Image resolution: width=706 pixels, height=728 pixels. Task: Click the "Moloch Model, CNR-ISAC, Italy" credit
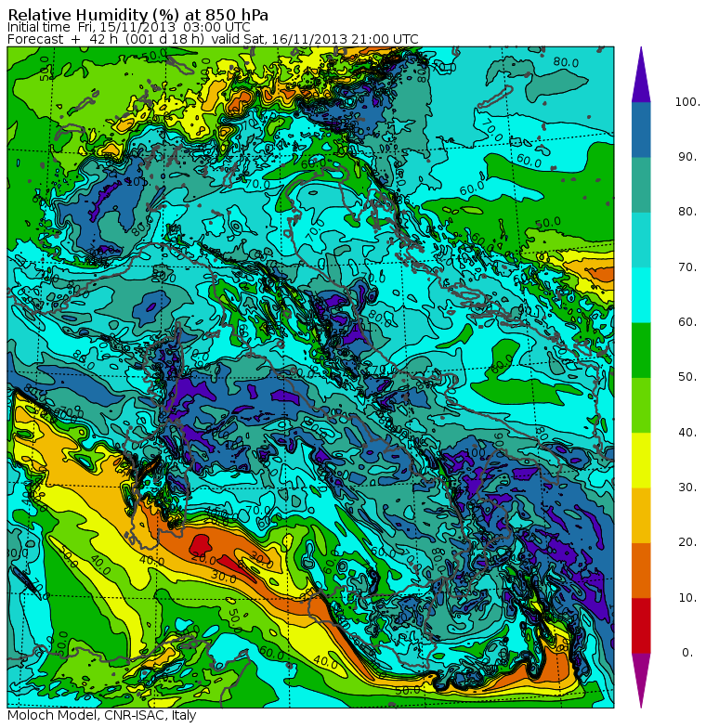click(x=102, y=715)
